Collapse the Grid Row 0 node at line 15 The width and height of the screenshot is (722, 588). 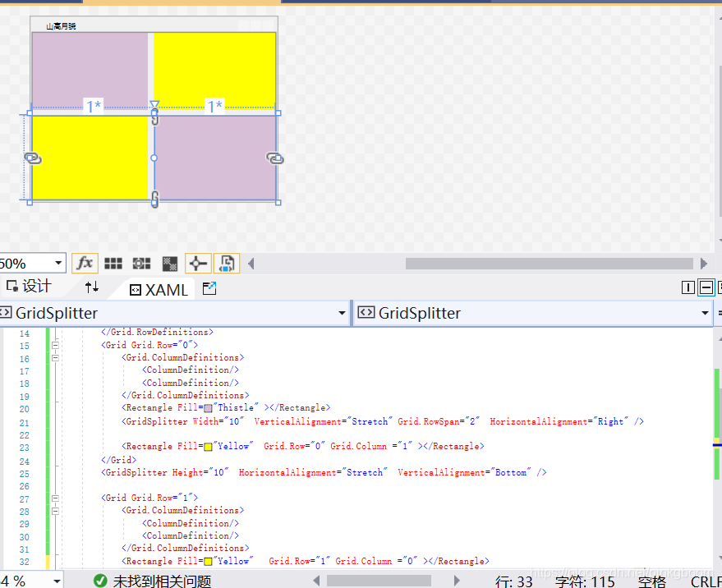[x=55, y=345]
